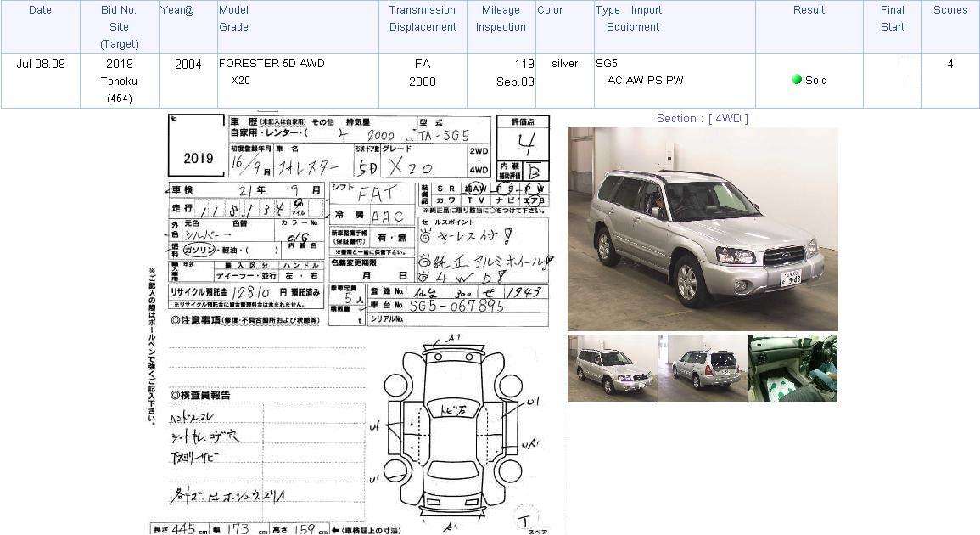The height and width of the screenshot is (535, 980).
Task: Click the Mileage column header
Action: click(501, 10)
